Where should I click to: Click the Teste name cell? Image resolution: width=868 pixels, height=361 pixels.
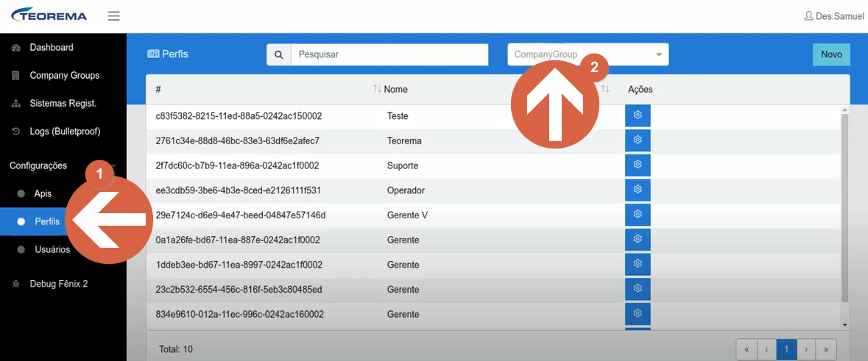click(x=398, y=116)
